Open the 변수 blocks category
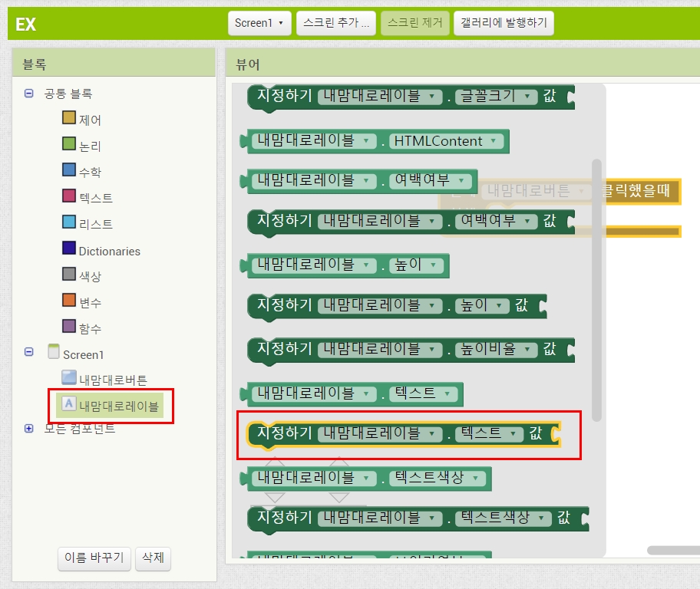The image size is (700, 589). [82, 301]
